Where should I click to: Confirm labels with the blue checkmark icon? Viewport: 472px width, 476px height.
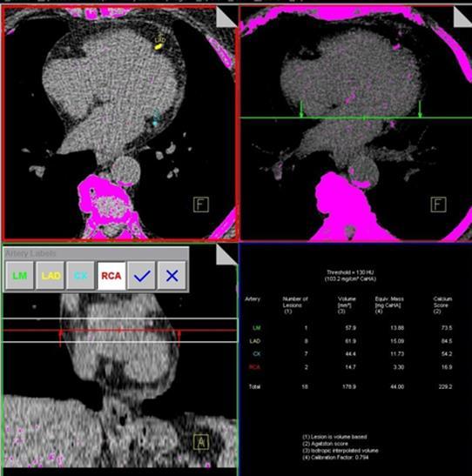coord(142,276)
